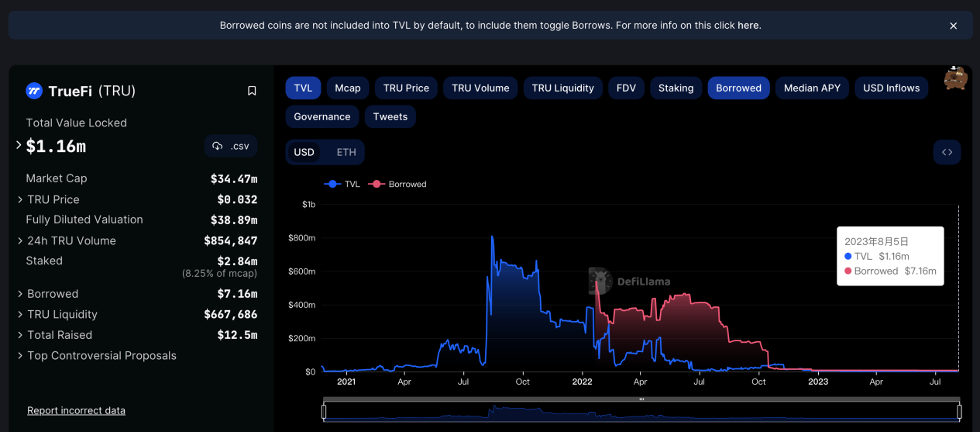Screen dimensions: 980x432
Task: Click the TrueFi logo icon
Action: [x=34, y=92]
